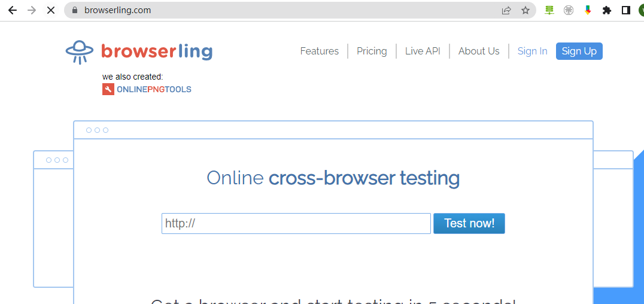The image size is (644, 304).
Task: Go back using the browser back arrow
Action: click(13, 10)
